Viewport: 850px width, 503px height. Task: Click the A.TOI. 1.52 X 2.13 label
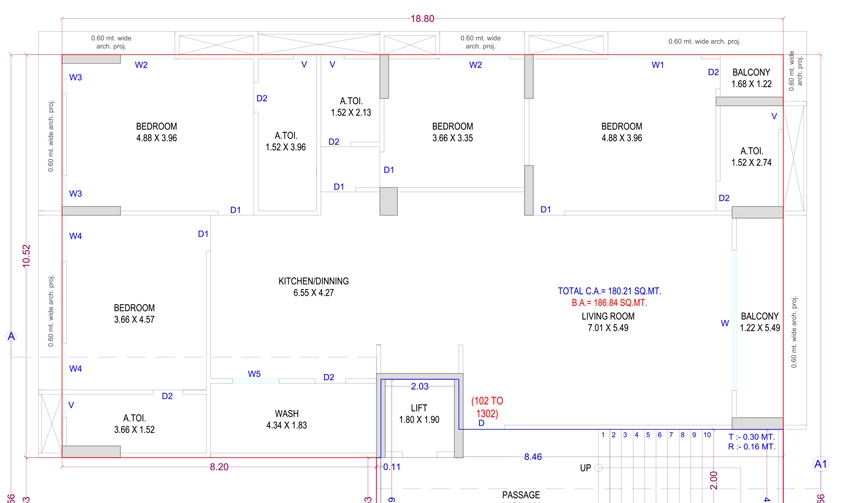click(x=351, y=107)
